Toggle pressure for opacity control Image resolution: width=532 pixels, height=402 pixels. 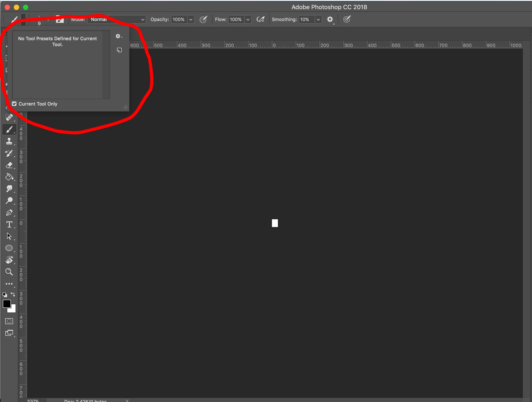[x=203, y=19]
